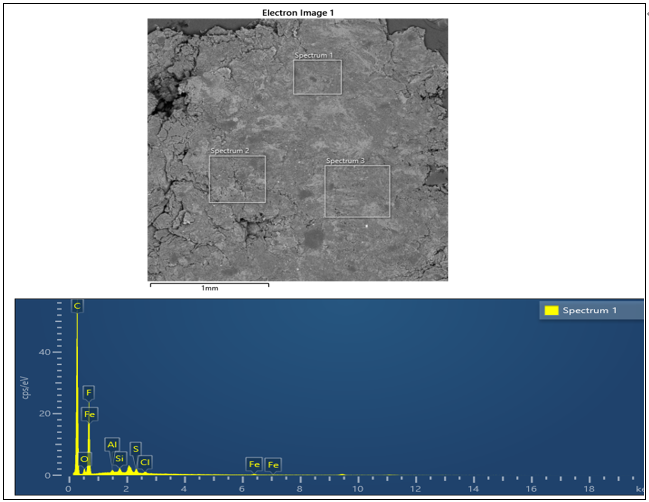
Task: Select the Spectrum 1 region box on image
Action: [x=317, y=76]
